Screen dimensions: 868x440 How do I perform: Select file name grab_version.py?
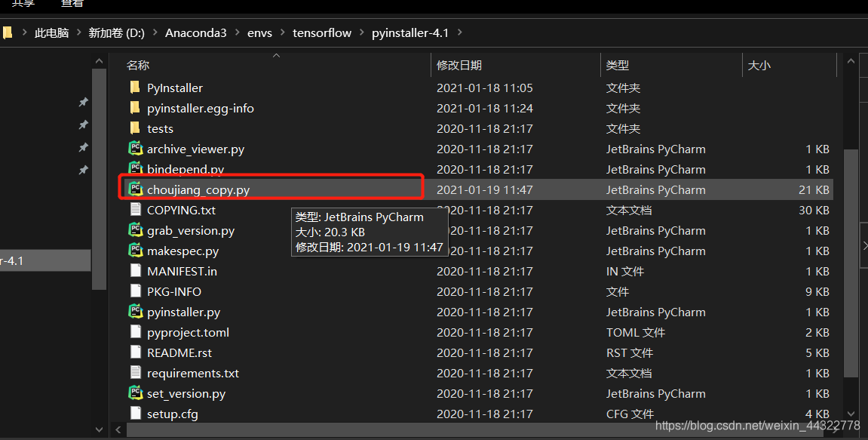191,230
